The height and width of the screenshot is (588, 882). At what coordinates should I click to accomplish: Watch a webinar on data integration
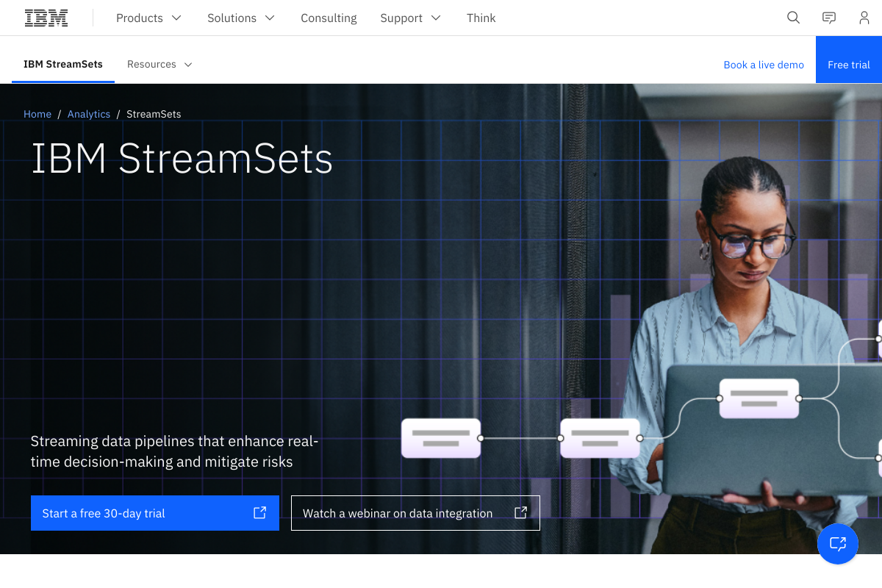tap(415, 513)
